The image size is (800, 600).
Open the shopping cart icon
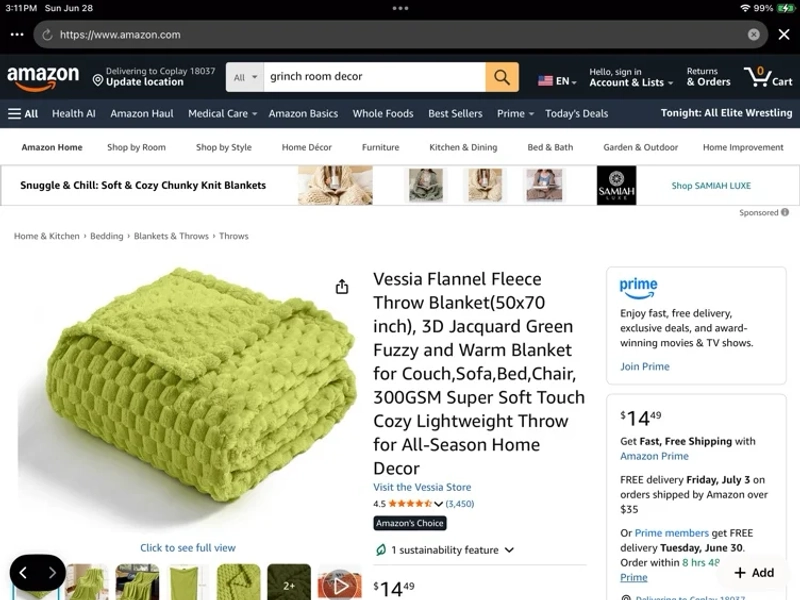tap(768, 77)
